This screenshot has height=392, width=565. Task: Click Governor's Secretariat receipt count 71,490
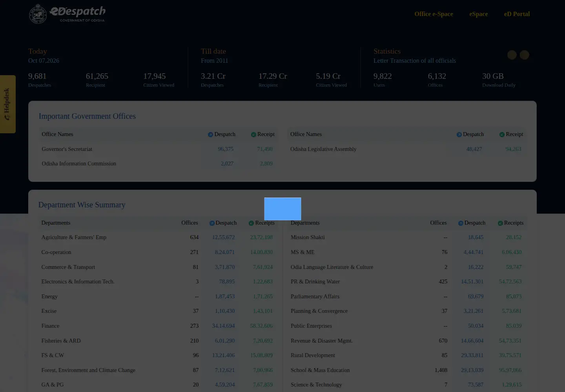point(265,149)
